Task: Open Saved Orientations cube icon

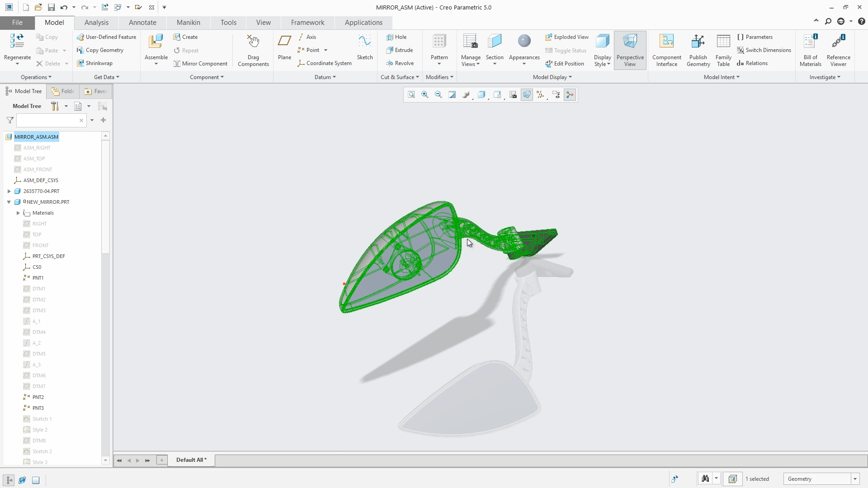Action: coord(497,94)
